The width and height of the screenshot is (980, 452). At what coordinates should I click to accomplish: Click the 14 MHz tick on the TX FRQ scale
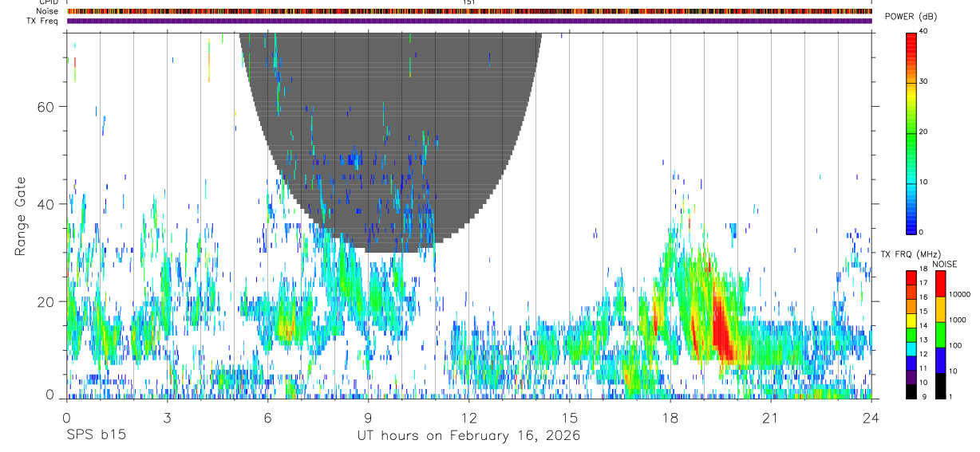coord(923,326)
